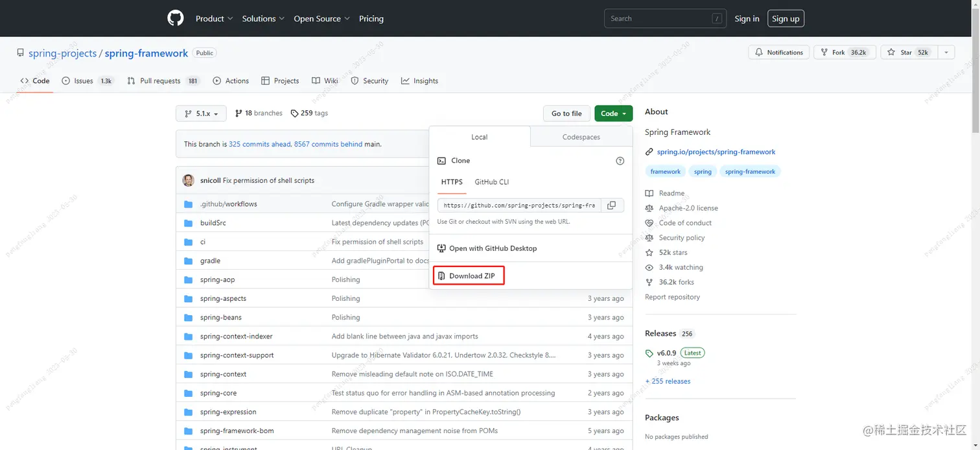Toggle the green Code dropdown button
The image size is (980, 450).
613,113
